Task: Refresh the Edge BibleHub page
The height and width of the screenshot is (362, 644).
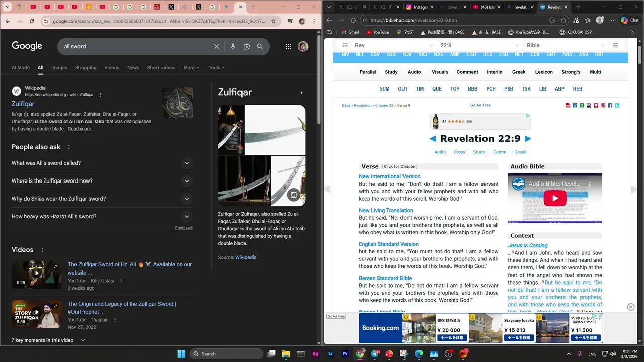Action: point(353,20)
